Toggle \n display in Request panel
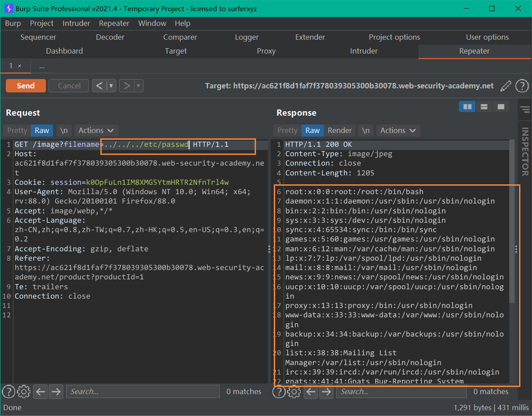Screen dimensions: 532x416 point(64,130)
